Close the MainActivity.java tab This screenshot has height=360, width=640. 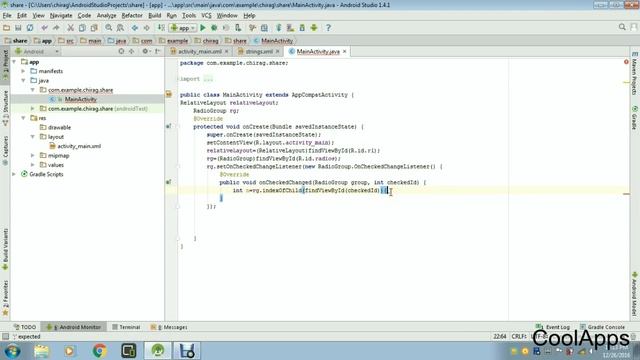coord(344,51)
